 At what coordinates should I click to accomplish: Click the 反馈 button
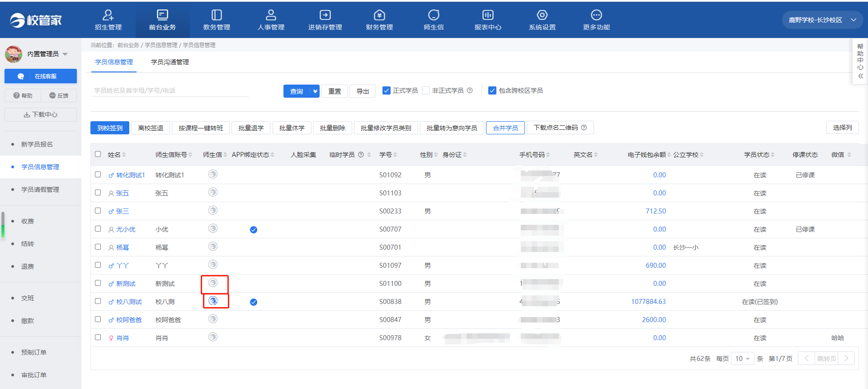[x=59, y=95]
